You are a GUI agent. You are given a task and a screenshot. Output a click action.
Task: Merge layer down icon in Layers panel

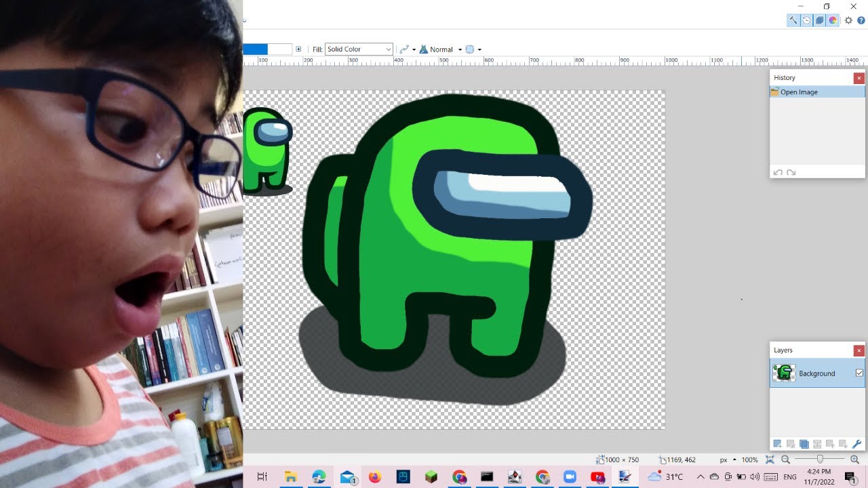coord(817,444)
